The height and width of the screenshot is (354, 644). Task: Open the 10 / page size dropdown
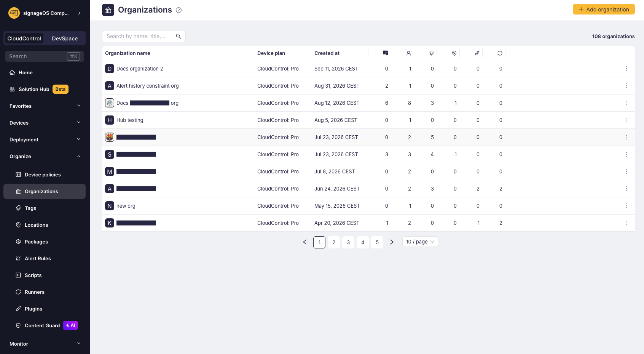[420, 242]
